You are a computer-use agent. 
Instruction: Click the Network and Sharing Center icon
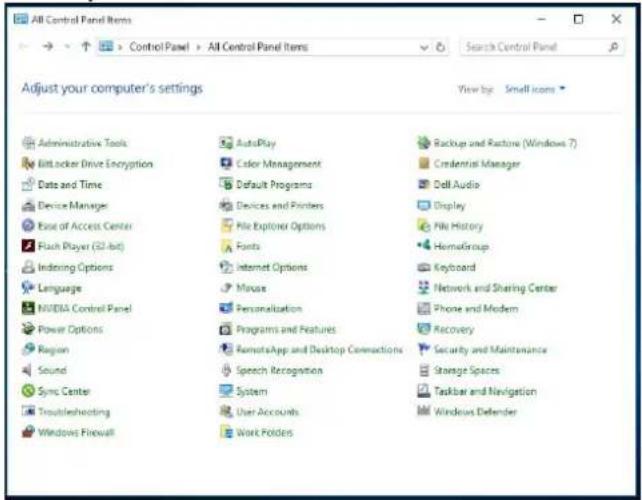coord(424,288)
